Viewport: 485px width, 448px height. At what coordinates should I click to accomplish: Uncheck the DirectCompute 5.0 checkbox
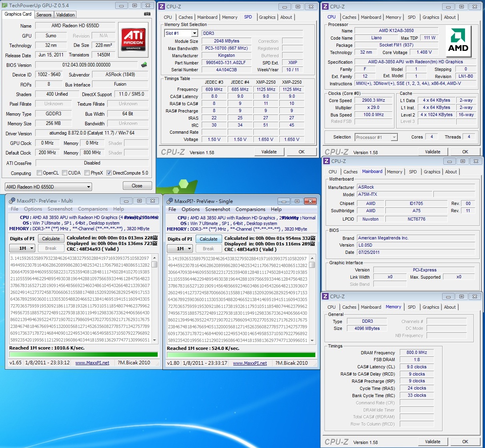109,173
